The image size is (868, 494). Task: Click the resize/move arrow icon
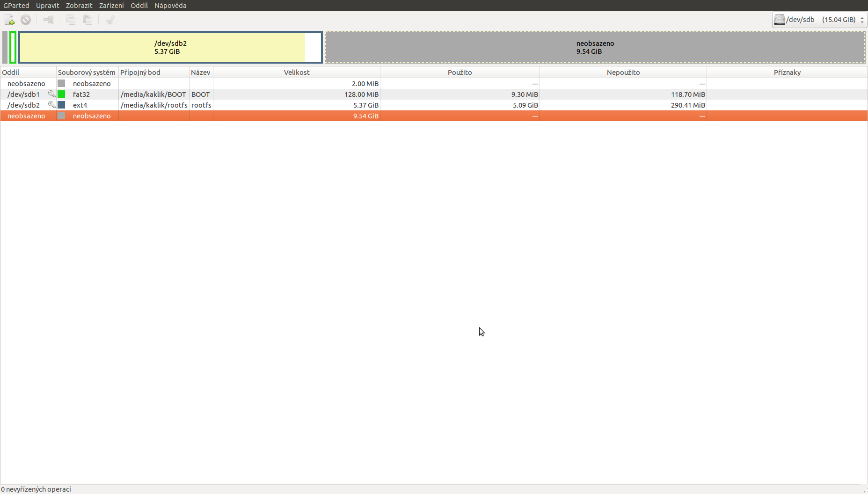48,20
